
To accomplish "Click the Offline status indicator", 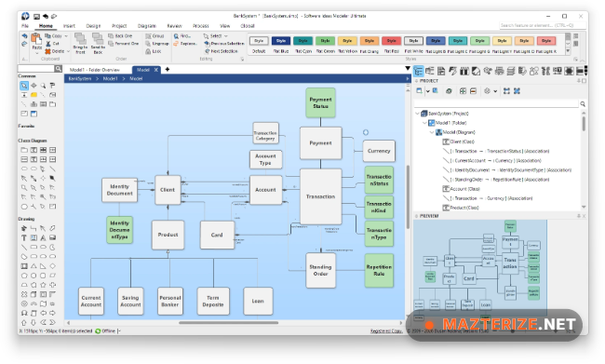I will 105,330.
